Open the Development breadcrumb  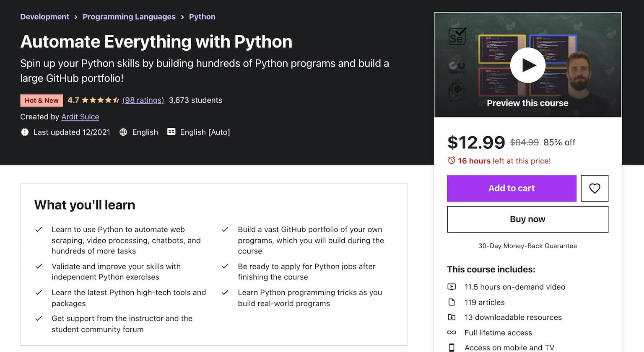pyautogui.click(x=44, y=17)
